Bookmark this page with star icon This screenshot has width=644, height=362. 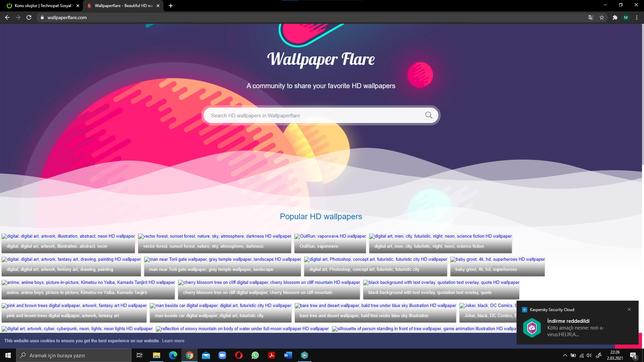602,17
